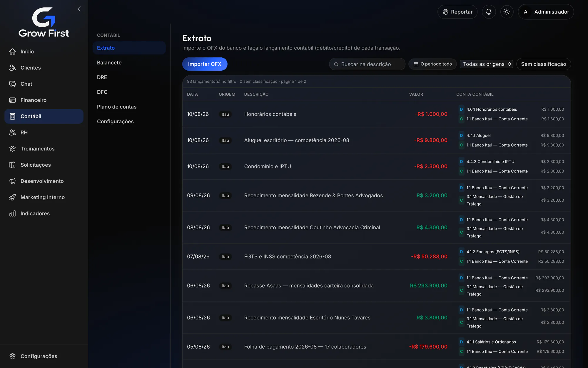The width and height of the screenshot is (588, 368).
Task: Click account 4.4.1 Aluguel
Action: (x=478, y=135)
